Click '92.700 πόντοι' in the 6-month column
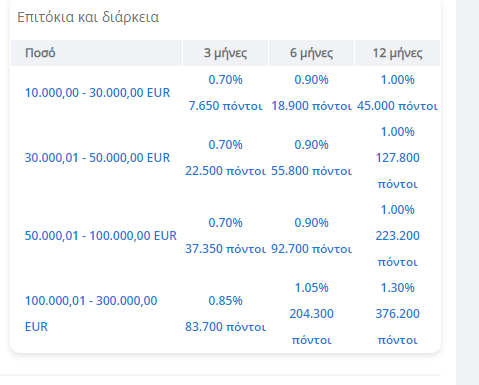 pos(311,249)
